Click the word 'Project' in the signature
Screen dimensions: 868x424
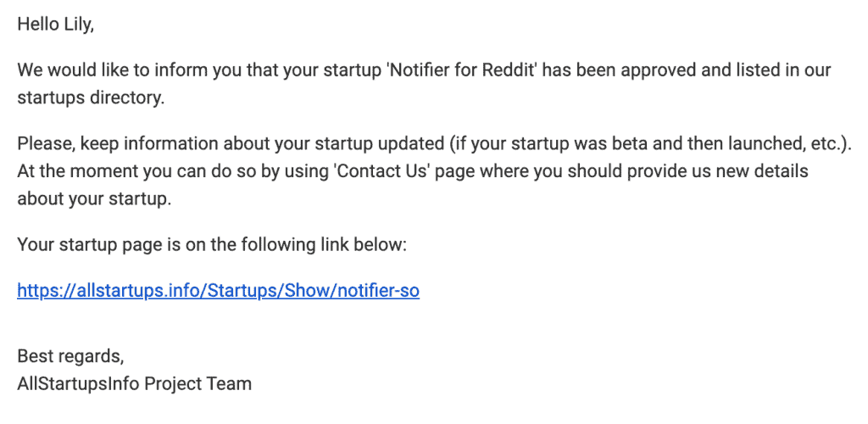[173, 383]
